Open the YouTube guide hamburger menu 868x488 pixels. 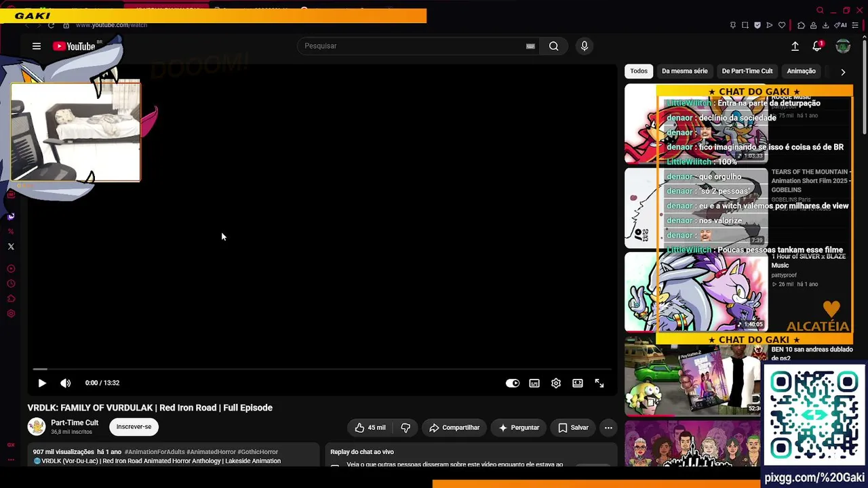click(x=37, y=46)
